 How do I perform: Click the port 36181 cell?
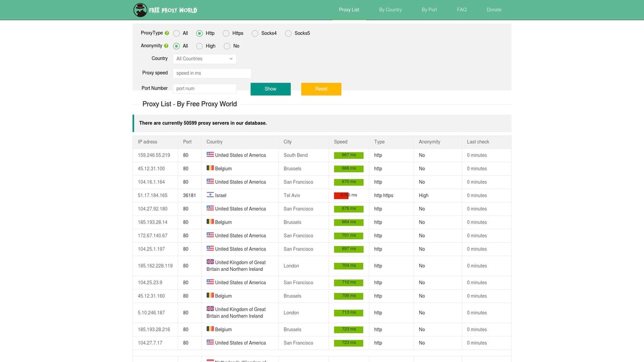pyautogui.click(x=189, y=195)
